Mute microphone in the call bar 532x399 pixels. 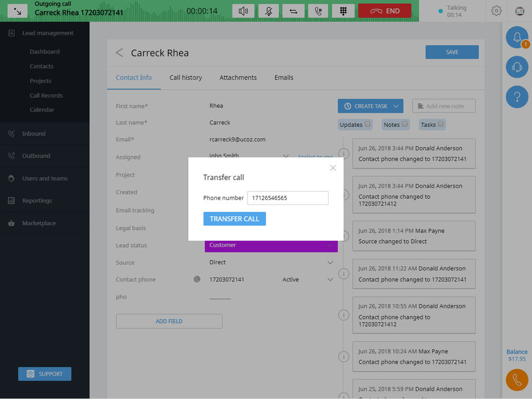click(268, 11)
